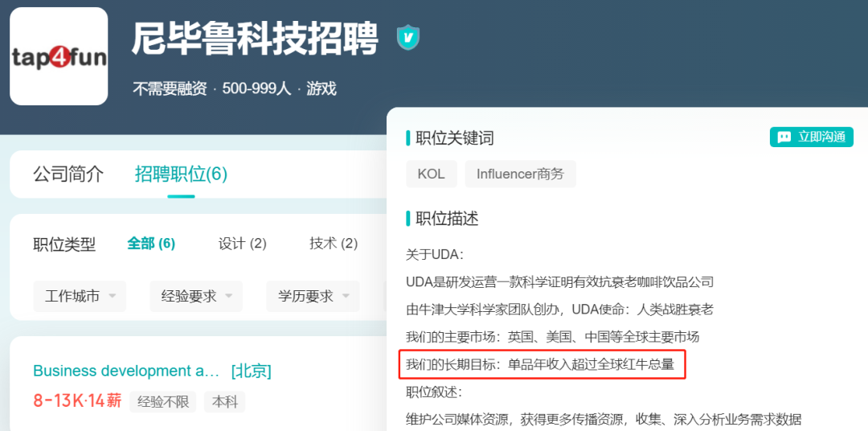Click the 职位叙述: line
This screenshot has width=868, height=431.
pos(435,392)
